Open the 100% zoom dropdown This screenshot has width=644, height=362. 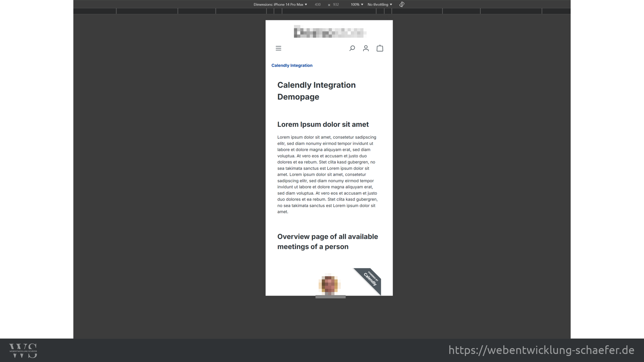pyautogui.click(x=357, y=5)
